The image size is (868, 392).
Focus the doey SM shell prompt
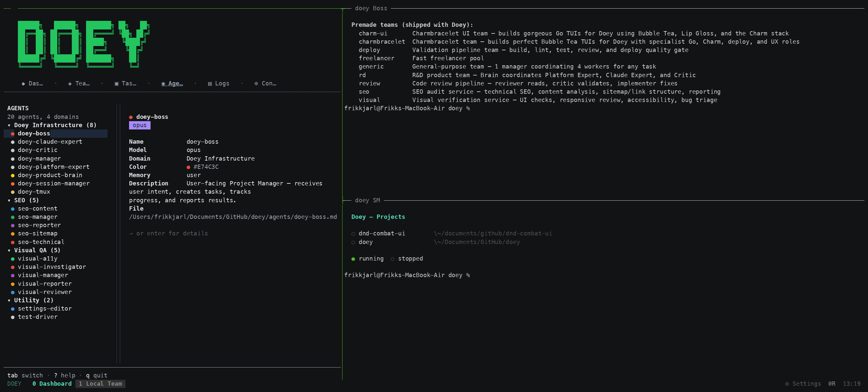click(407, 275)
